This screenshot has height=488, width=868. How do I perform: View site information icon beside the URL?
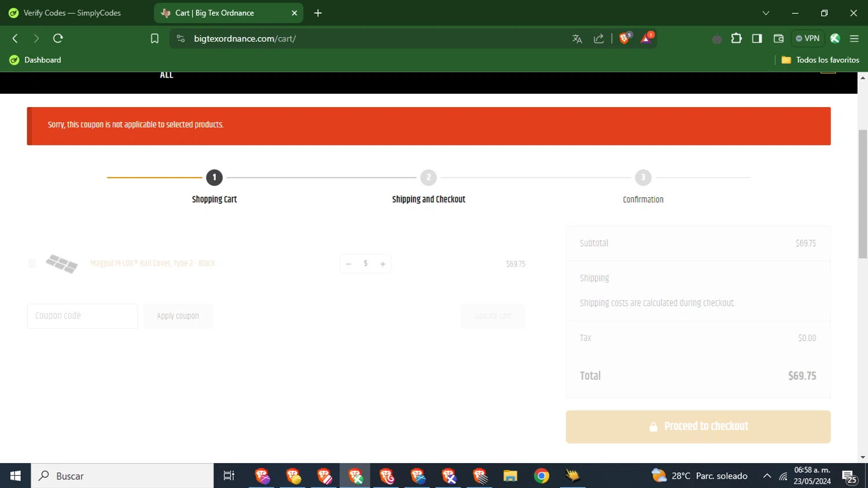(x=181, y=39)
